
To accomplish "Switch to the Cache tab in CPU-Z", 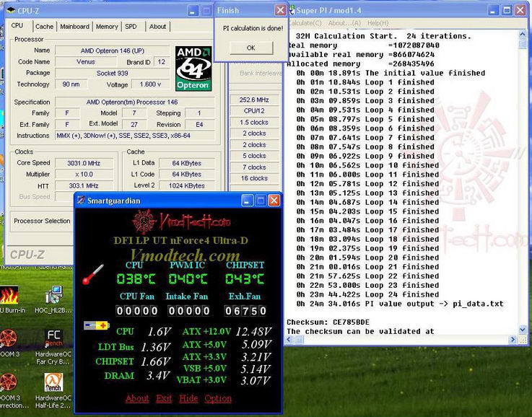I will tap(44, 27).
